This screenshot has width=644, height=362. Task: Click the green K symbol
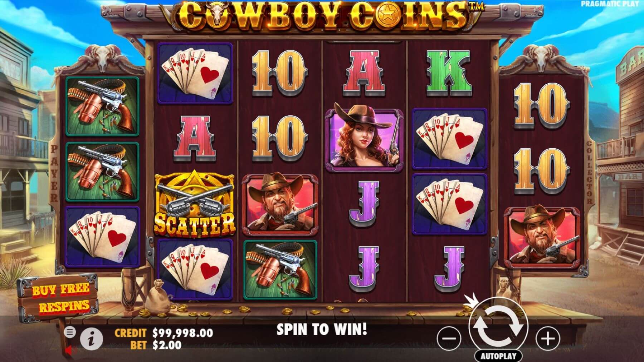(450, 74)
